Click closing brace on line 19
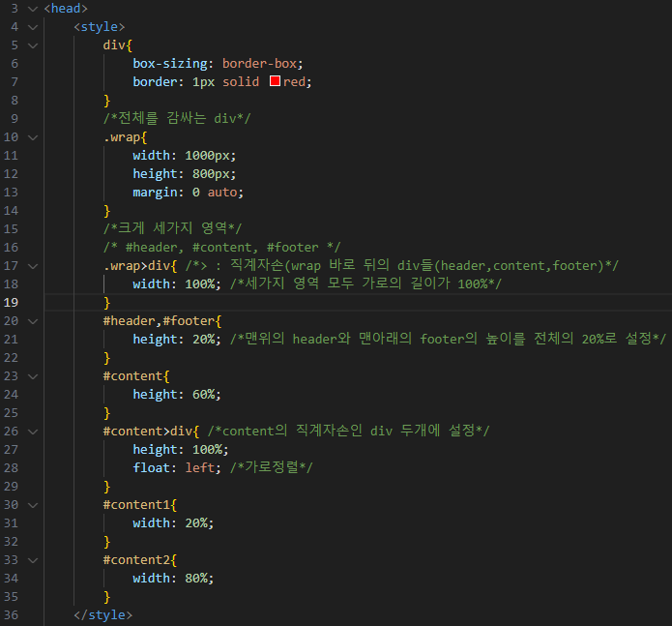This screenshot has height=626, width=672. 107,303
